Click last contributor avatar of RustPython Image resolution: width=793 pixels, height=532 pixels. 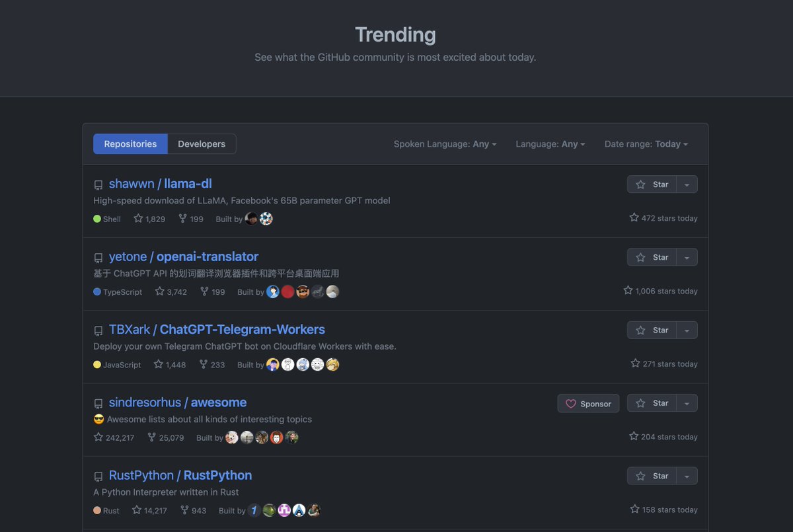click(314, 510)
